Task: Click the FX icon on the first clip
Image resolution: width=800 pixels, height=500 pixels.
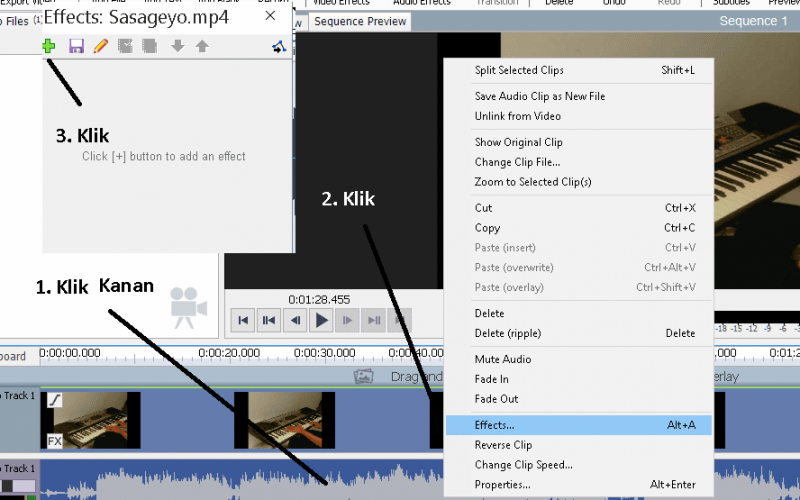Action: [55, 440]
